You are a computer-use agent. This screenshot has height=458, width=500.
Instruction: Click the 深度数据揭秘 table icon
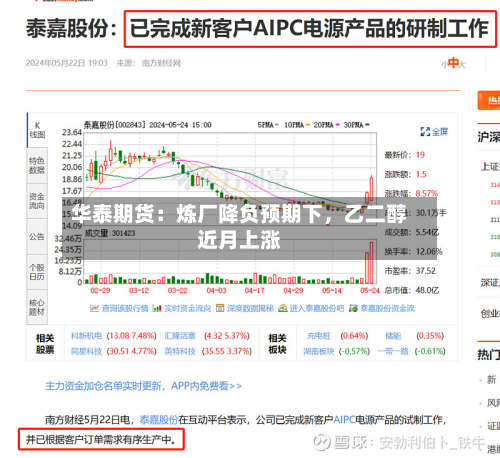tap(220, 308)
